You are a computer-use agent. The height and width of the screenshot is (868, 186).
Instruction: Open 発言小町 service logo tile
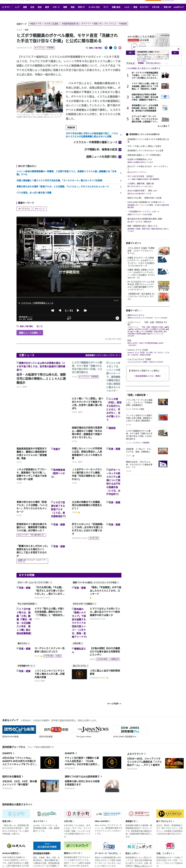[x=16, y=813]
